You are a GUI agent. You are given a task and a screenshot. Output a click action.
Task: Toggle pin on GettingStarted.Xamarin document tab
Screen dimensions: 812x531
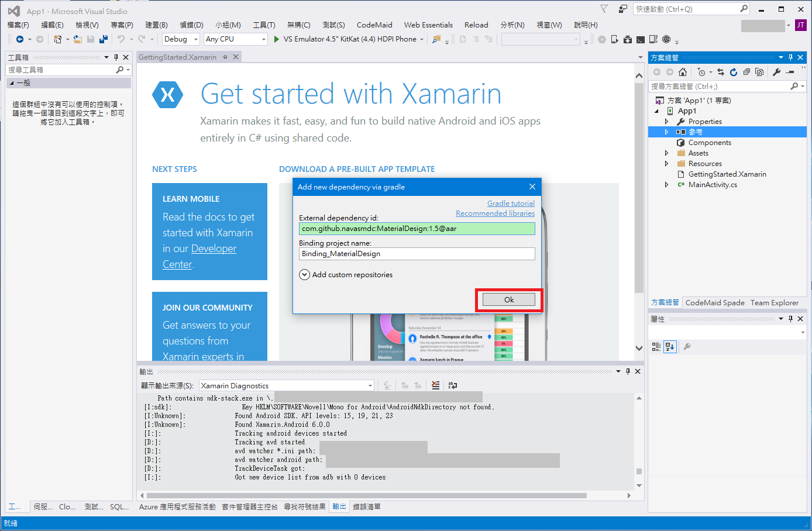click(x=224, y=57)
